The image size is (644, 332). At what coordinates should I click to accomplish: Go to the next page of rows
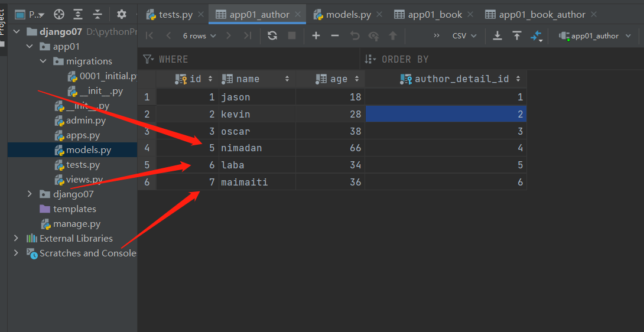(229, 36)
